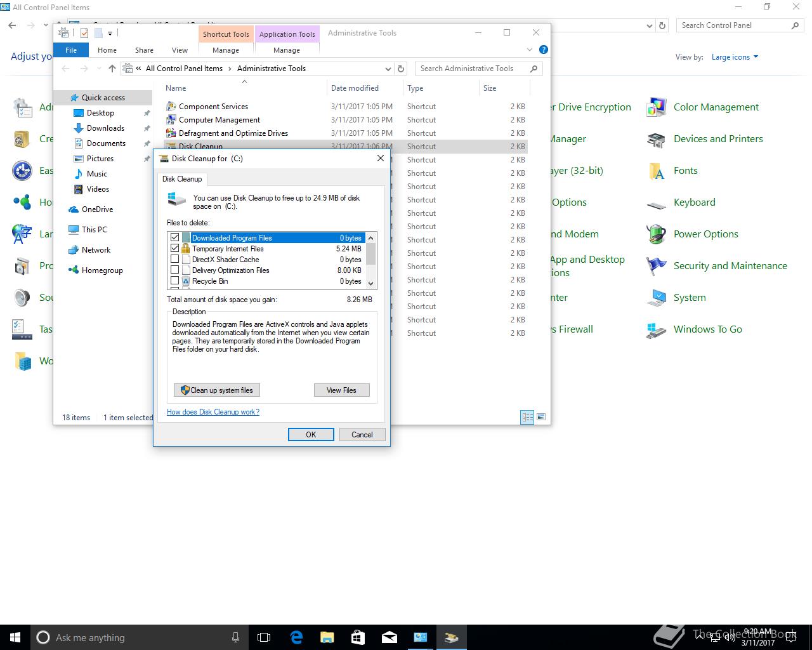Click the Windows Start button

15,637
